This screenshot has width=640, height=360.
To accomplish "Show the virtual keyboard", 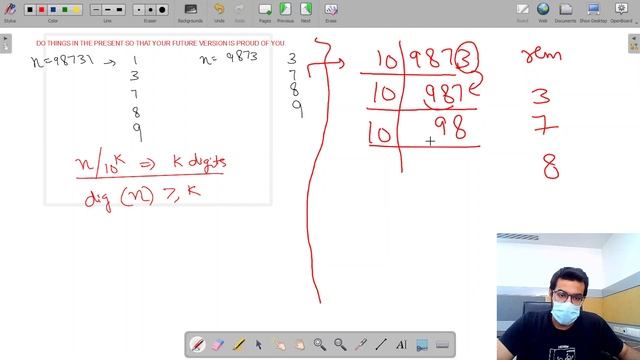I will click(x=442, y=345).
